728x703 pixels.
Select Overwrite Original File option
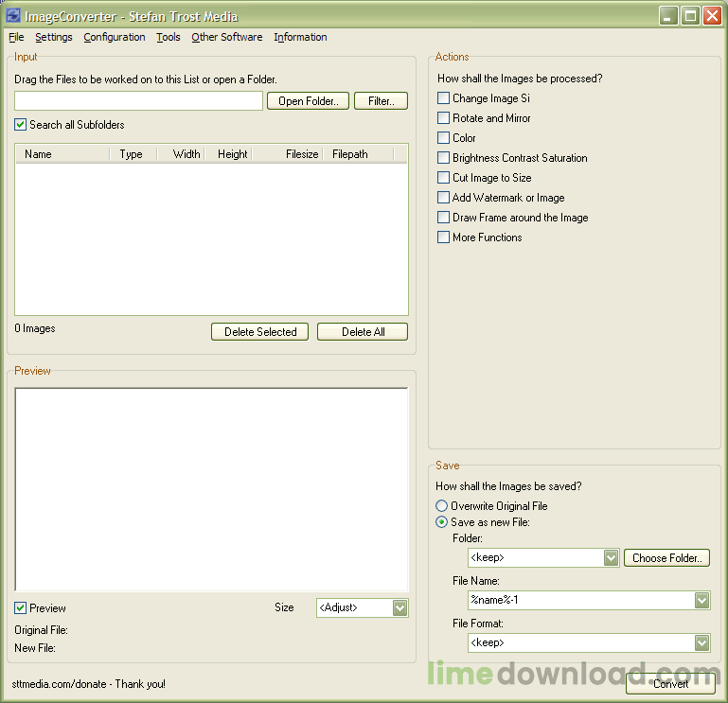[442, 506]
